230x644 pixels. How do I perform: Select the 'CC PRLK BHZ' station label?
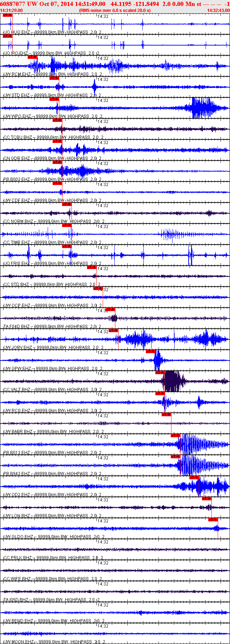click(18, 558)
